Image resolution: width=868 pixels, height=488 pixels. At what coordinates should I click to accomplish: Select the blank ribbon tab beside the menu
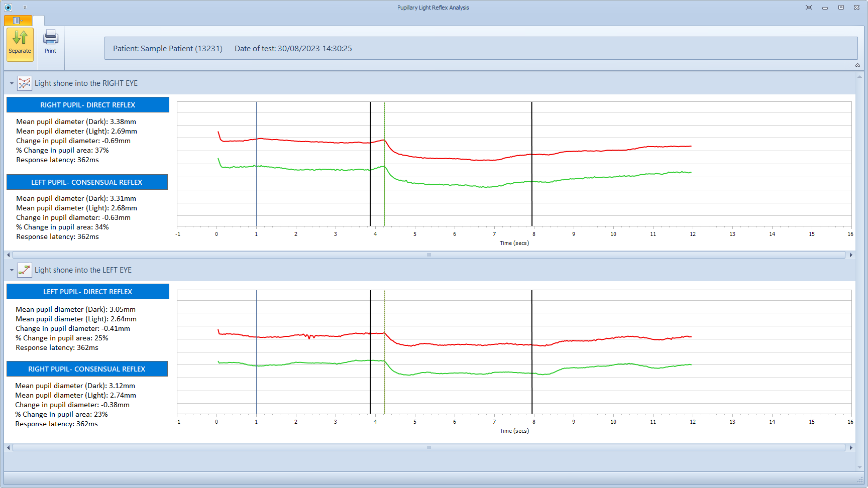tap(39, 21)
